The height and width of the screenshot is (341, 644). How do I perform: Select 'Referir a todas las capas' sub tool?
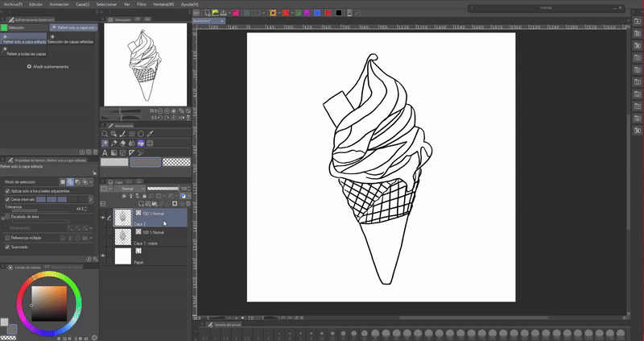[x=26, y=54]
